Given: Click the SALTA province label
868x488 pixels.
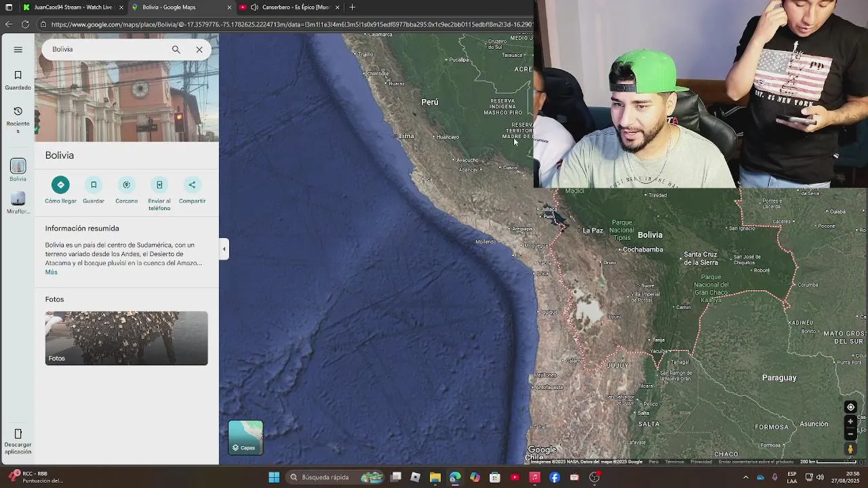Looking at the screenshot, I should pos(648,424).
